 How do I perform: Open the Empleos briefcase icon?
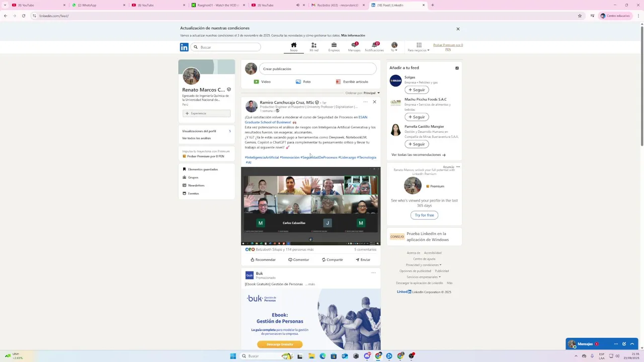334,47
